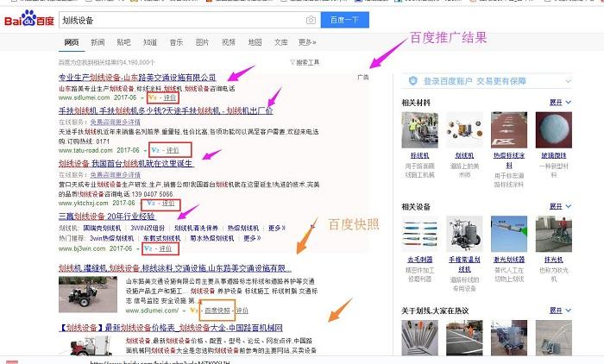The height and width of the screenshot is (364, 604).
Task: Click 标线机 image under 相关材料
Action: point(420,130)
